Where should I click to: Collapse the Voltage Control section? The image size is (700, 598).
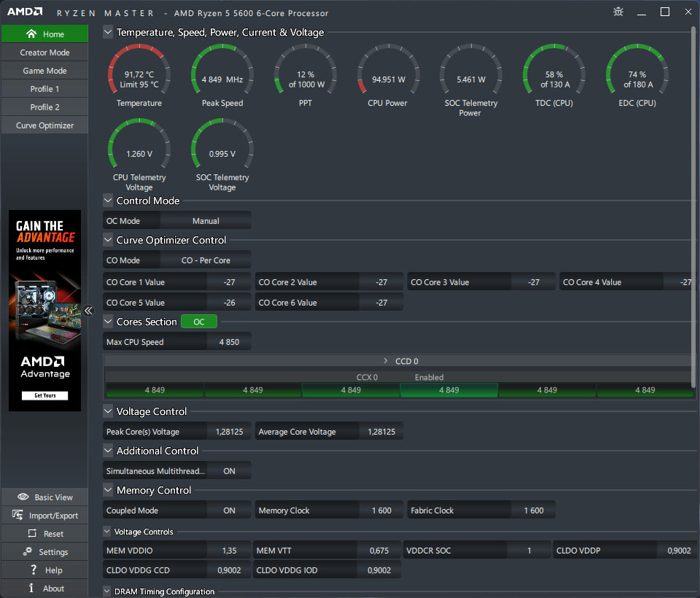pyautogui.click(x=108, y=411)
